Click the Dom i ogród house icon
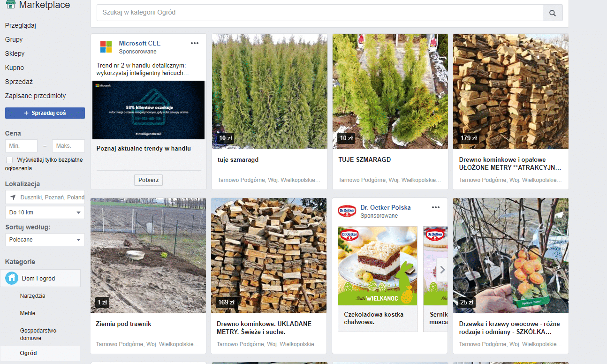 pyautogui.click(x=12, y=278)
